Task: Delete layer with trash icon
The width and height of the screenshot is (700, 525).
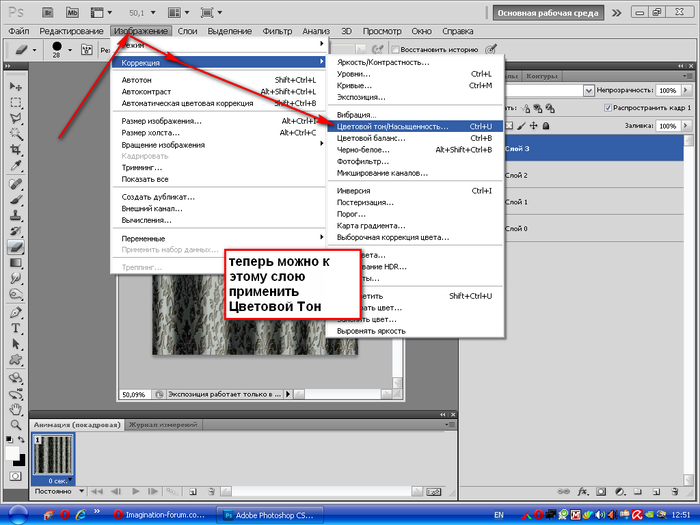Action: click(675, 492)
